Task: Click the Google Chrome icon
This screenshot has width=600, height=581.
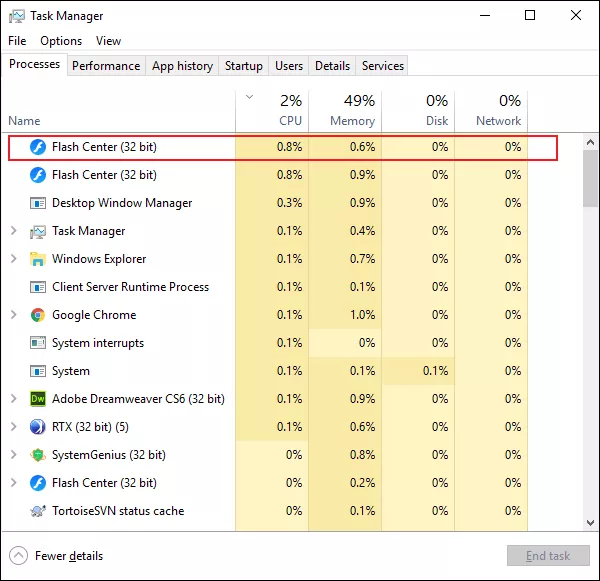Action: 38,315
